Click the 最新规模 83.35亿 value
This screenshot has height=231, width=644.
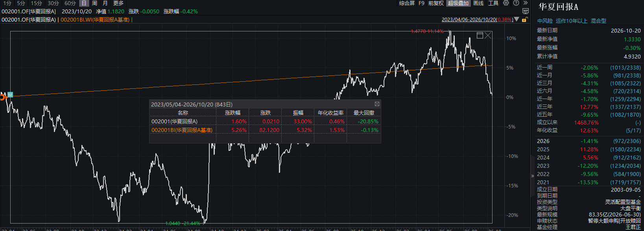coord(615,214)
